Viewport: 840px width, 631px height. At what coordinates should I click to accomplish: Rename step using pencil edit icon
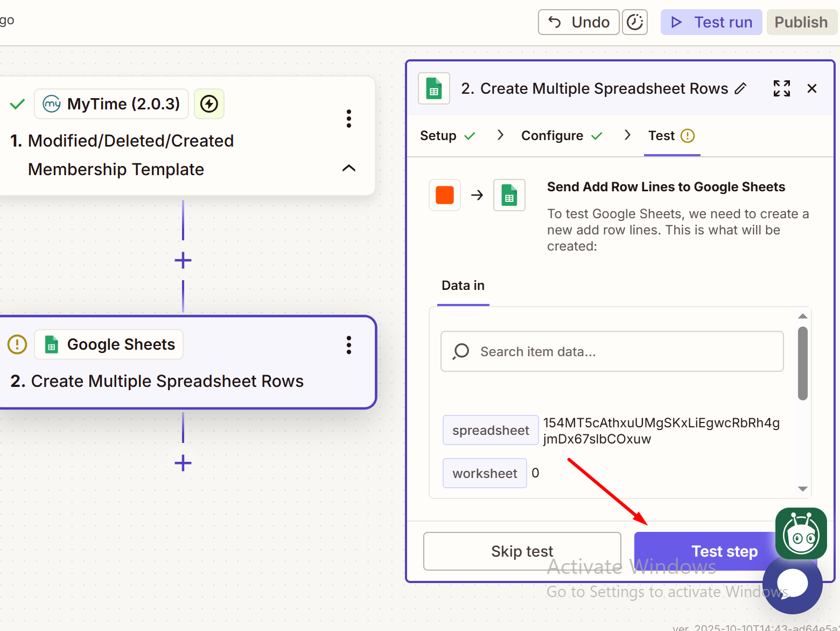(x=741, y=88)
